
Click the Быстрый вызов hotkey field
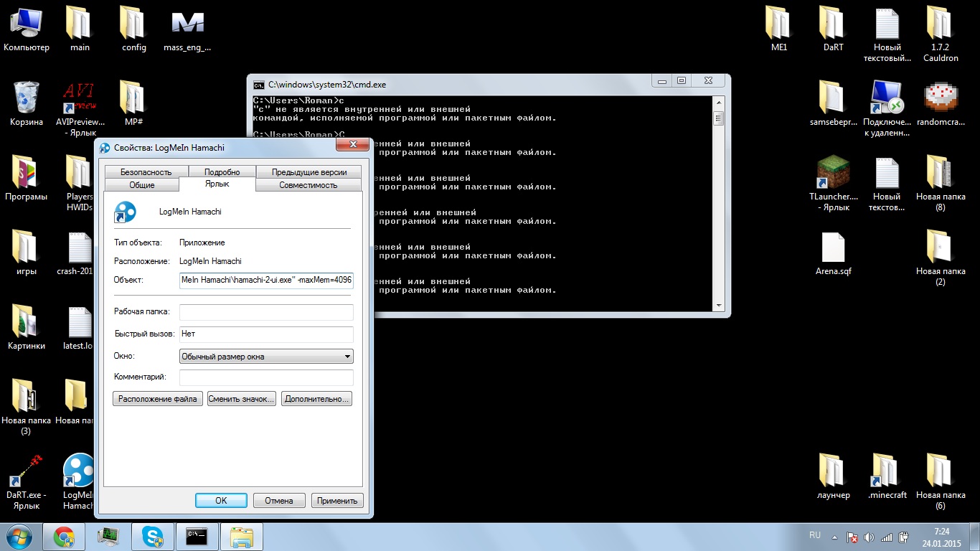(266, 334)
